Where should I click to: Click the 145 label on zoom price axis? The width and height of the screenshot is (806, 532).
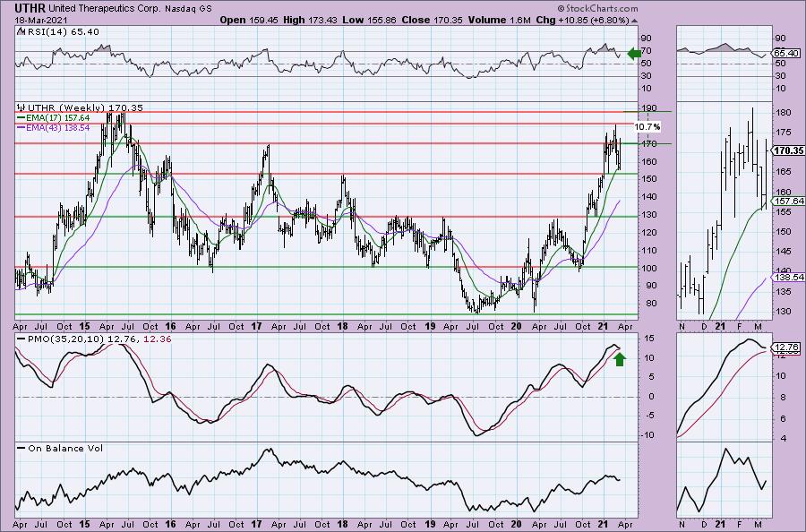coord(784,252)
